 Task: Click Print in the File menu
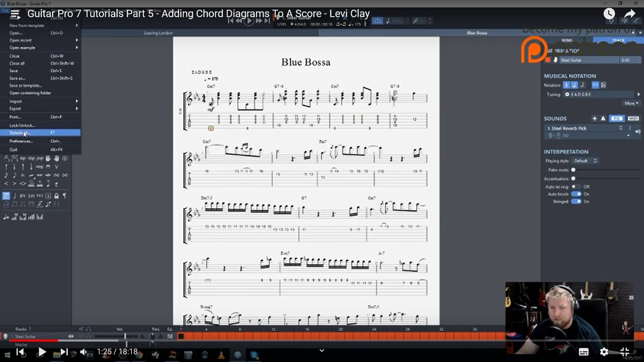pyautogui.click(x=40, y=117)
